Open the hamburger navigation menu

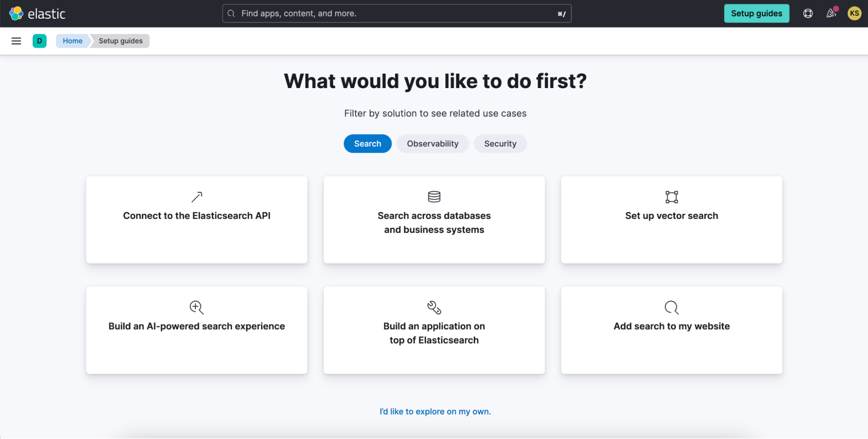tap(16, 41)
